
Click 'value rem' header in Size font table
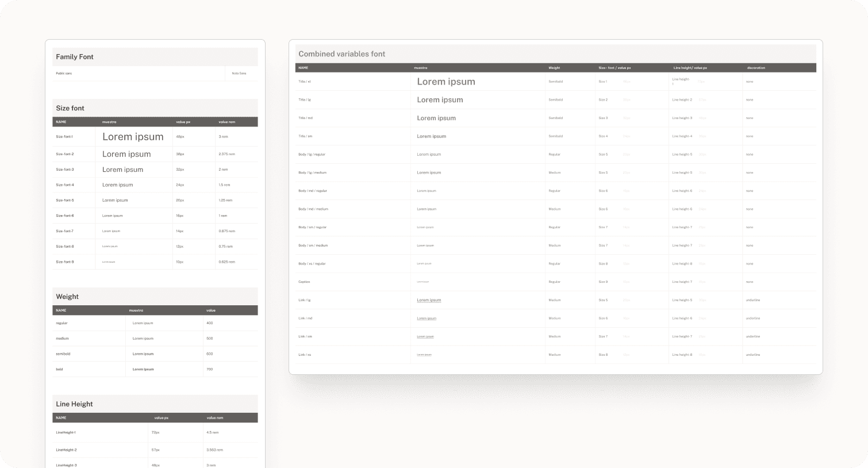pos(227,122)
